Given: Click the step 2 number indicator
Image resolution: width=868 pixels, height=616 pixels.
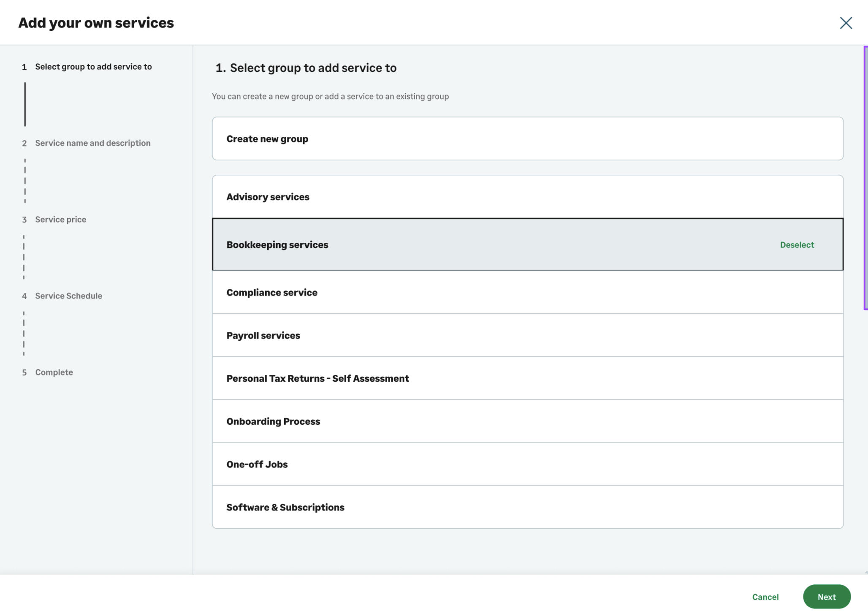Looking at the screenshot, I should pos(24,144).
